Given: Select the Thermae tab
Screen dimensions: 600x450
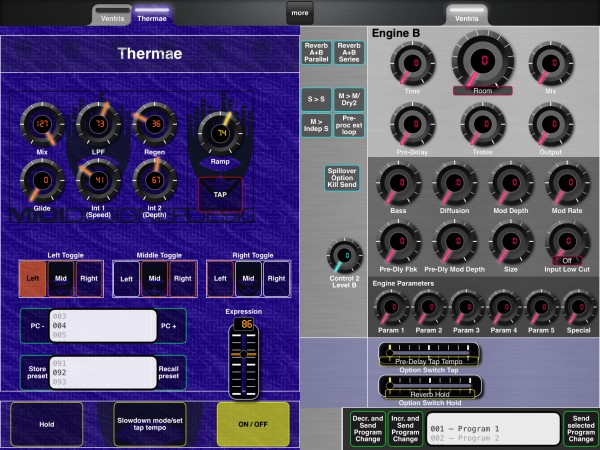Looking at the screenshot, I should tap(152, 16).
